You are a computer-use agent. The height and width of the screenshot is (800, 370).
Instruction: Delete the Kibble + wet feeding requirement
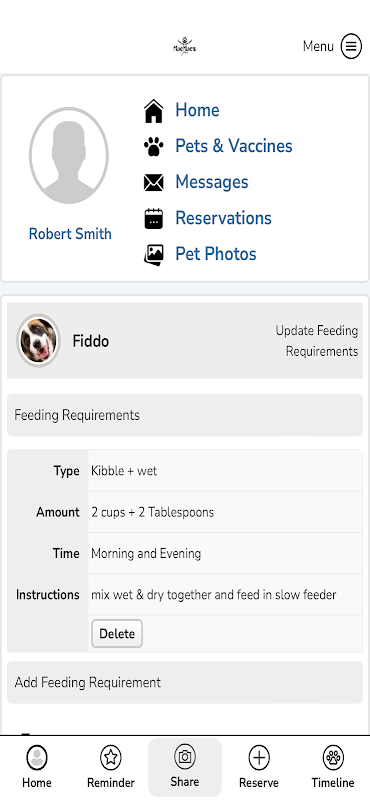click(x=117, y=634)
